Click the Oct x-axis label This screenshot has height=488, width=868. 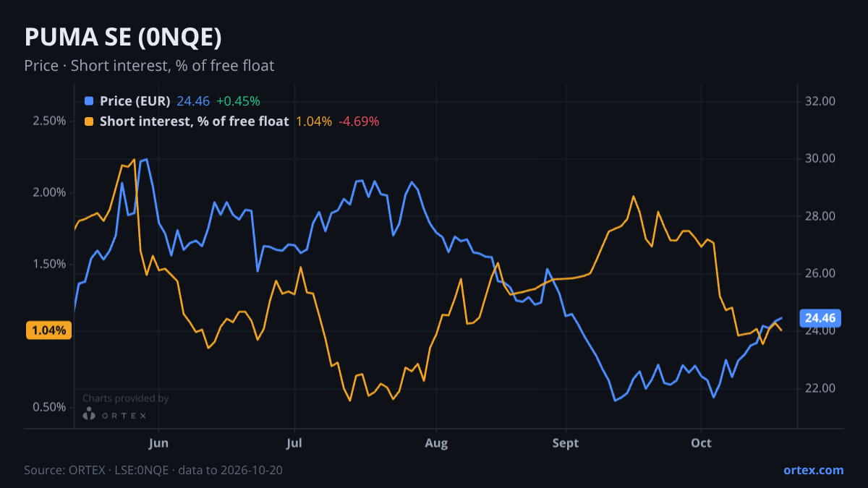tap(701, 442)
